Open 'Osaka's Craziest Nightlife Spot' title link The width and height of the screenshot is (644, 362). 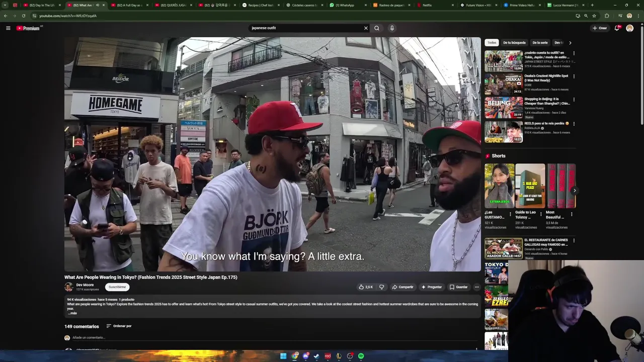pyautogui.click(x=546, y=78)
